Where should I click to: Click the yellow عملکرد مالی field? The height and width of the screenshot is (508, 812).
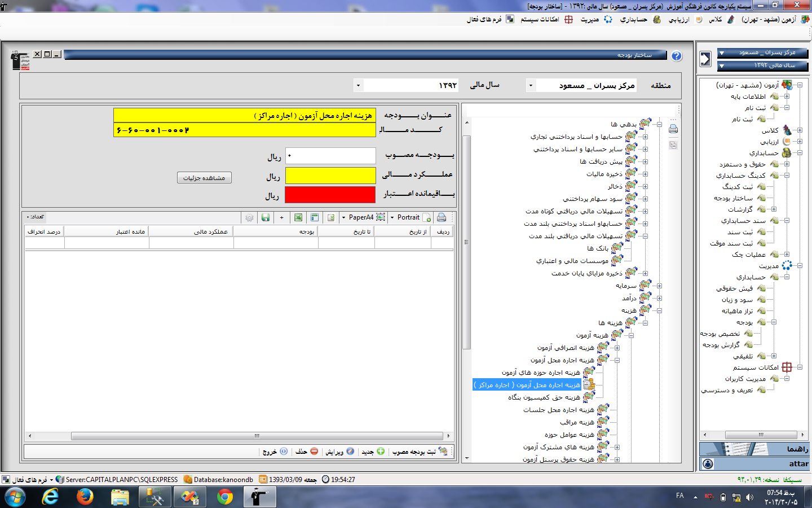[x=330, y=176]
